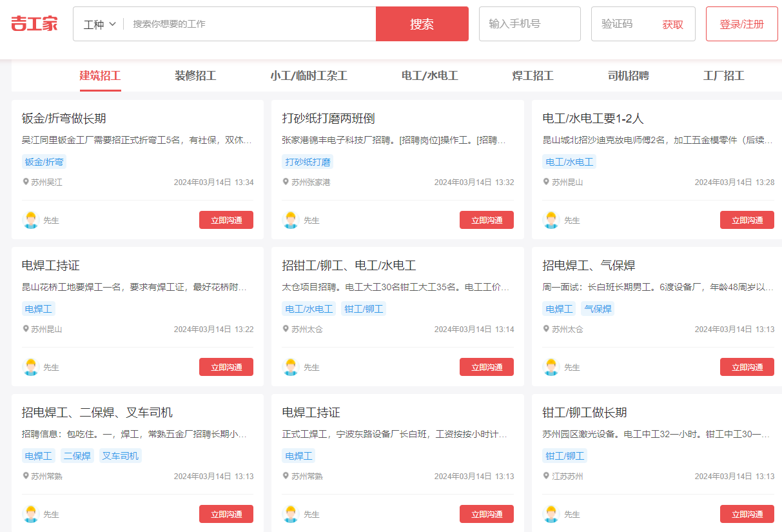This screenshot has width=782, height=532.
Task: Click the location pin on 苏州太仓 card
Action: (286, 329)
